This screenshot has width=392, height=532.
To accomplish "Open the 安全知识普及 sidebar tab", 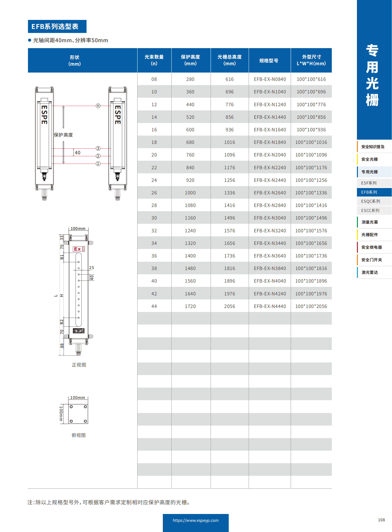I will [x=374, y=147].
